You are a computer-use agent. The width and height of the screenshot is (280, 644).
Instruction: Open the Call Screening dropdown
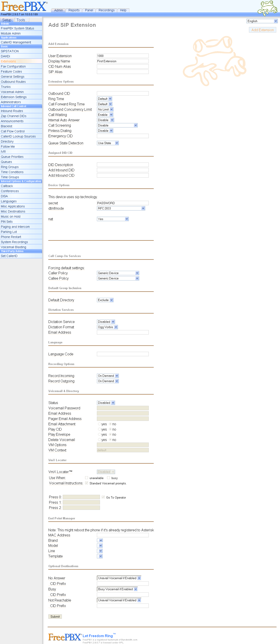click(x=117, y=125)
